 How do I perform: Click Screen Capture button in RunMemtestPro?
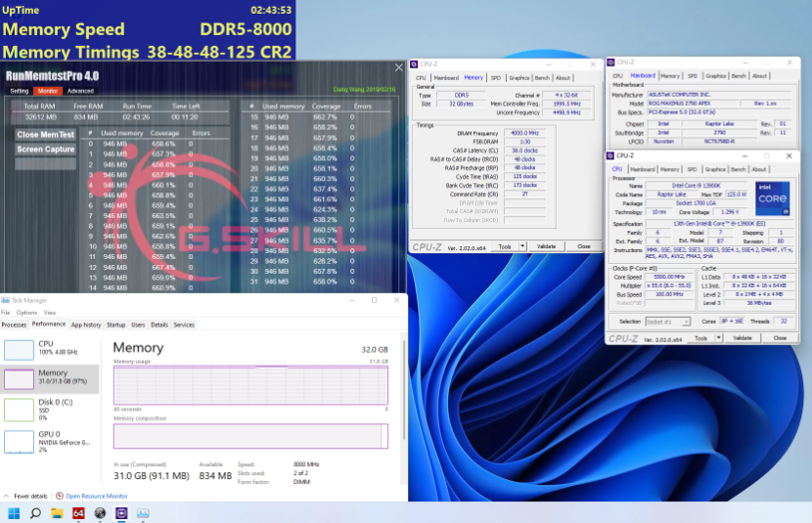tap(46, 149)
